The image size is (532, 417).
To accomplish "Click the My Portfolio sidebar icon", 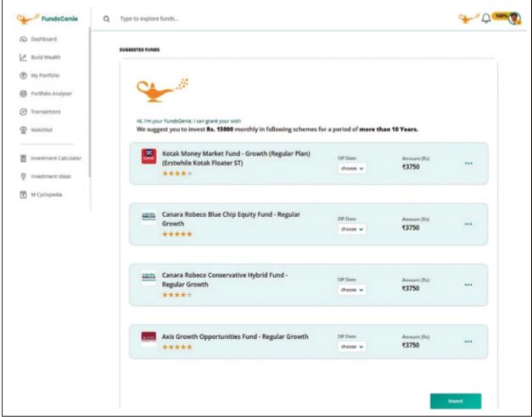I will (23, 75).
